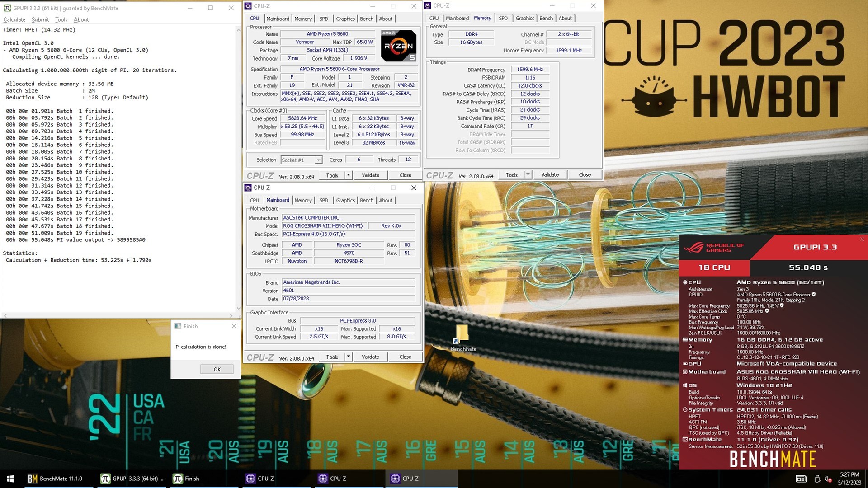Click the GPU section icon in the BenchMate panel

[685, 364]
